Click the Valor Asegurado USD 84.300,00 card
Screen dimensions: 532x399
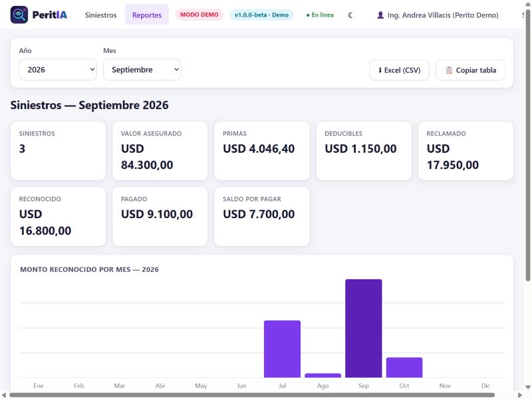click(x=160, y=151)
